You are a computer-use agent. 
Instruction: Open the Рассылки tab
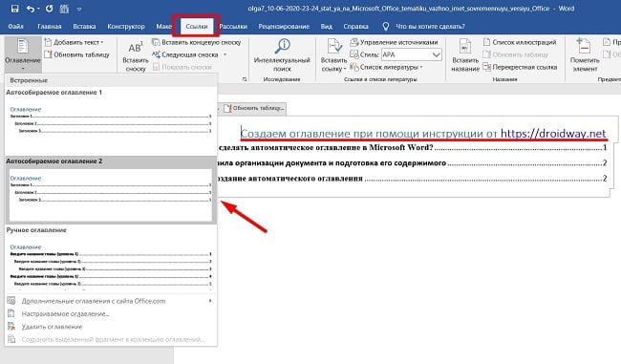[233, 27]
